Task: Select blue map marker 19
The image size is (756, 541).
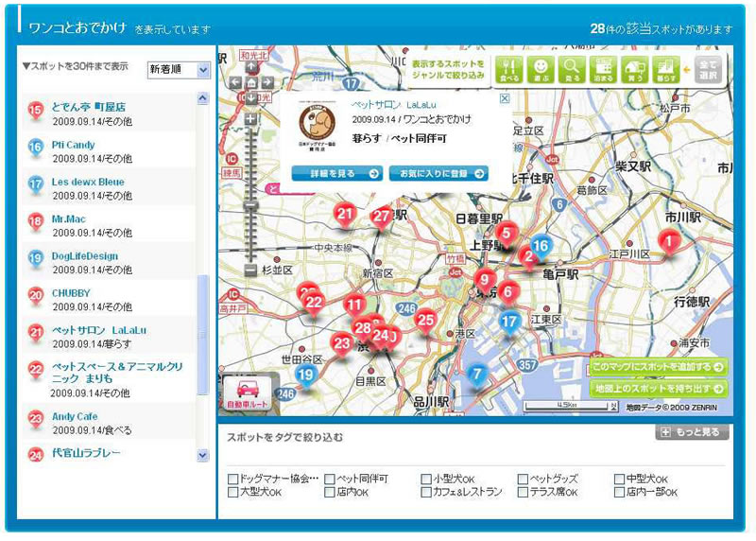Action: pyautogui.click(x=305, y=375)
